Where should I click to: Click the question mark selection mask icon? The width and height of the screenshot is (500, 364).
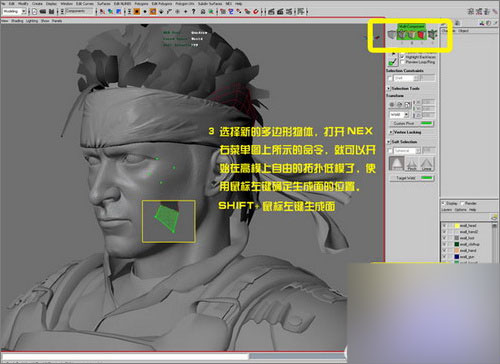pos(193,11)
